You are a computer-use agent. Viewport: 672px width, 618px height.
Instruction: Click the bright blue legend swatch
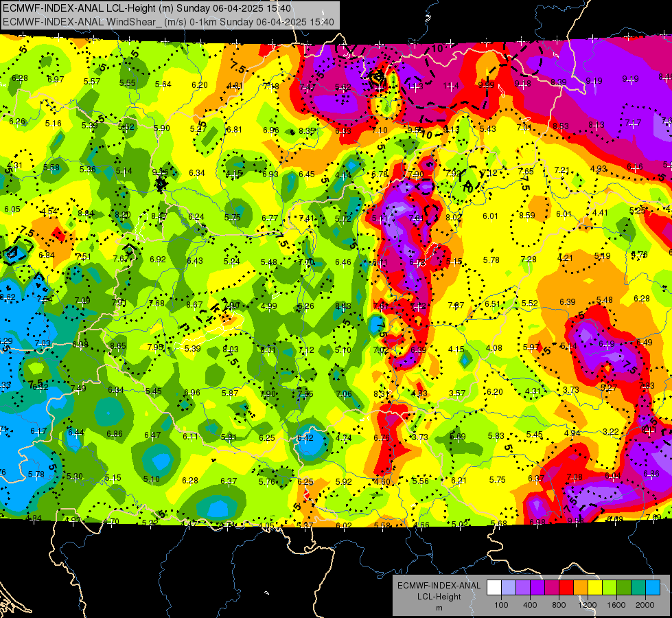point(653,588)
